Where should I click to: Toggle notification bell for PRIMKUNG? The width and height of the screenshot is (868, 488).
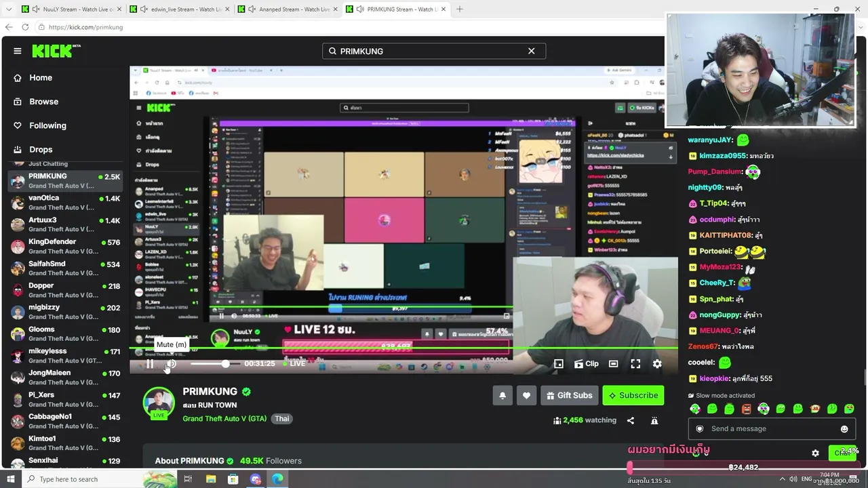502,395
